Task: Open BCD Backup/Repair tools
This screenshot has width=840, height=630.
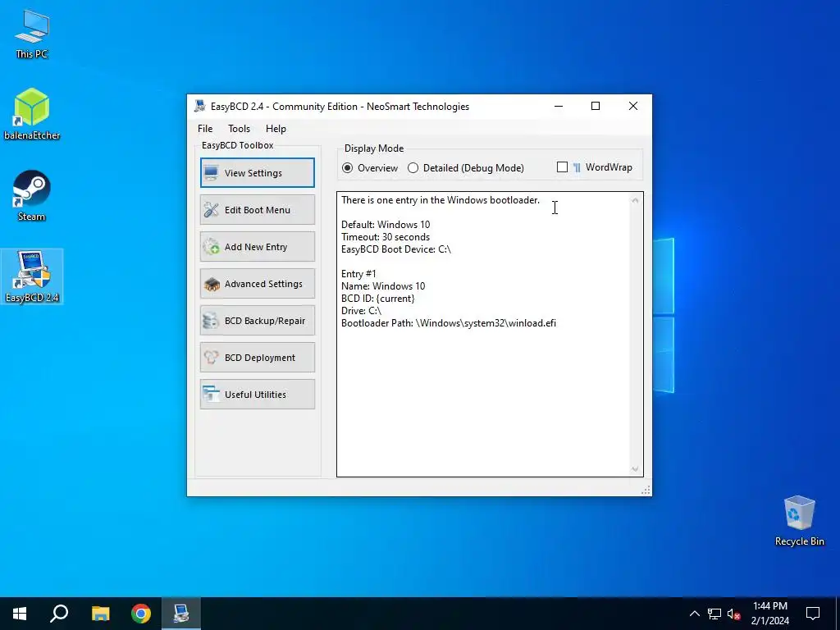Action: click(x=257, y=321)
